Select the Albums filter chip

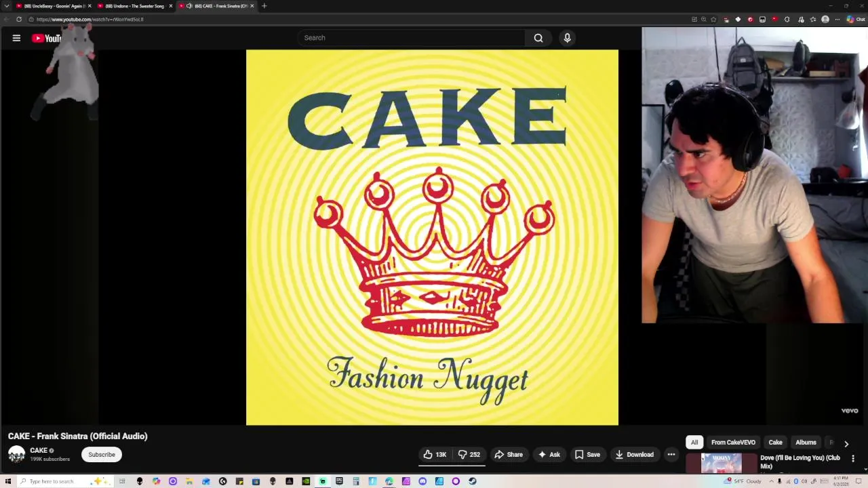click(x=806, y=443)
